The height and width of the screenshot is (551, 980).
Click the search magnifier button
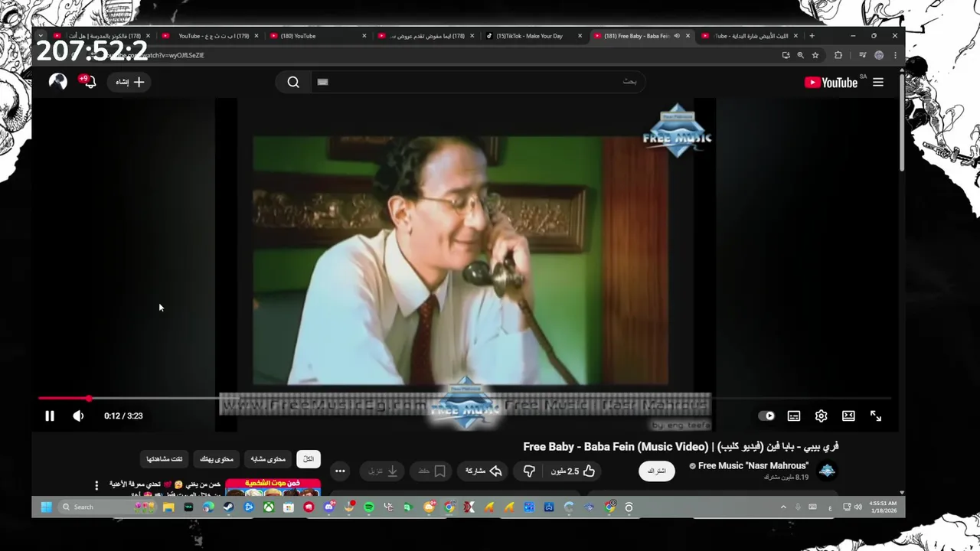tap(293, 82)
